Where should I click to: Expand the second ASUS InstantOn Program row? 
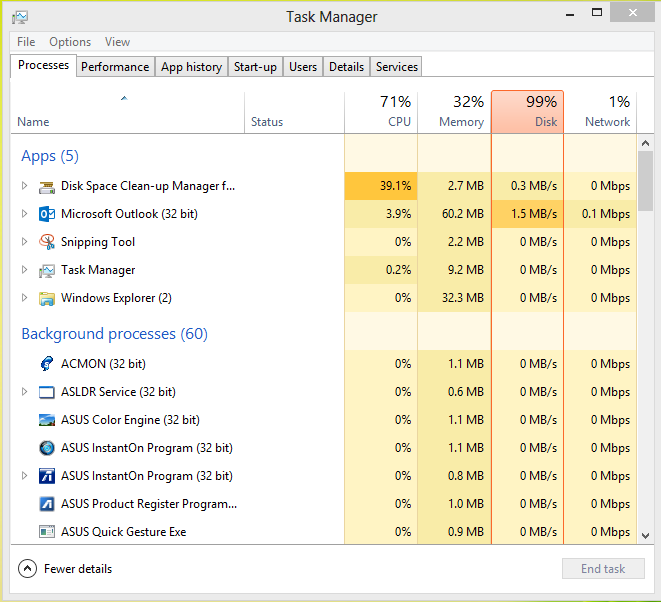[24, 476]
